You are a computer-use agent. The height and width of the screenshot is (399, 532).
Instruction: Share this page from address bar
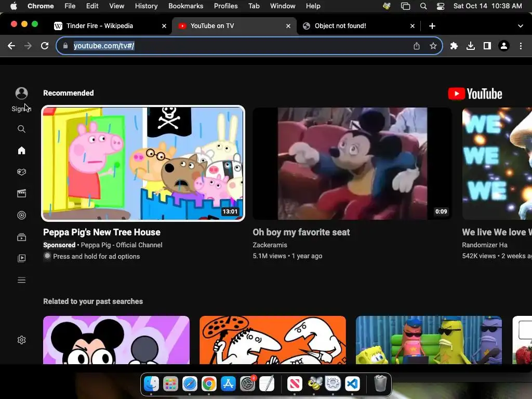[417, 46]
